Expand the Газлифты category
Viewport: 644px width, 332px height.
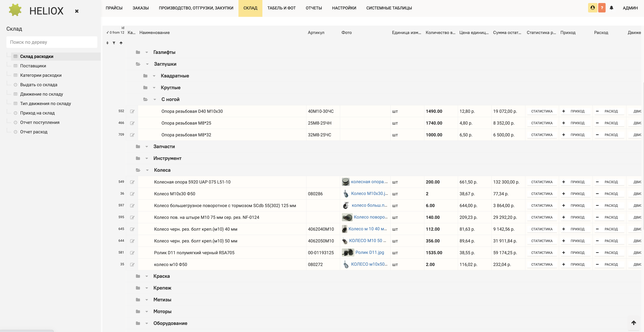click(x=147, y=53)
